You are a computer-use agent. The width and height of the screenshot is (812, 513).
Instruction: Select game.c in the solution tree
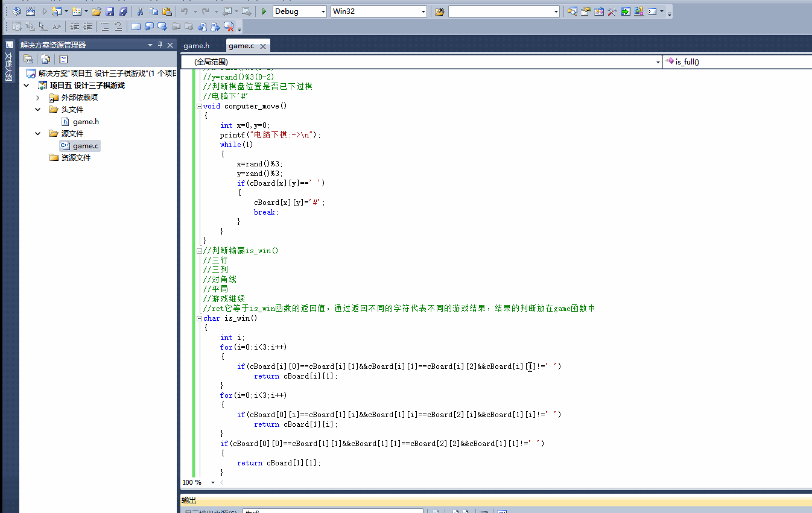(x=86, y=146)
